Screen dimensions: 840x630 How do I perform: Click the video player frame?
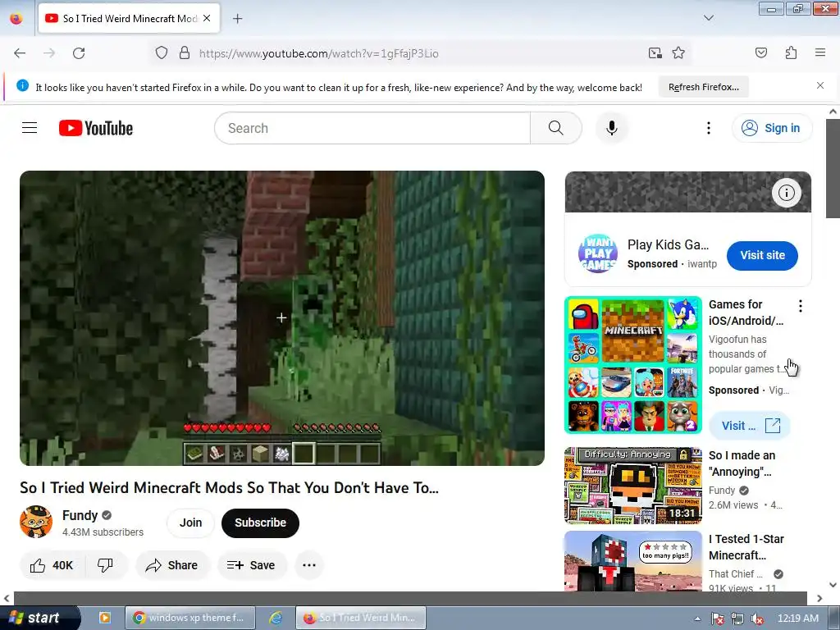pyautogui.click(x=282, y=318)
